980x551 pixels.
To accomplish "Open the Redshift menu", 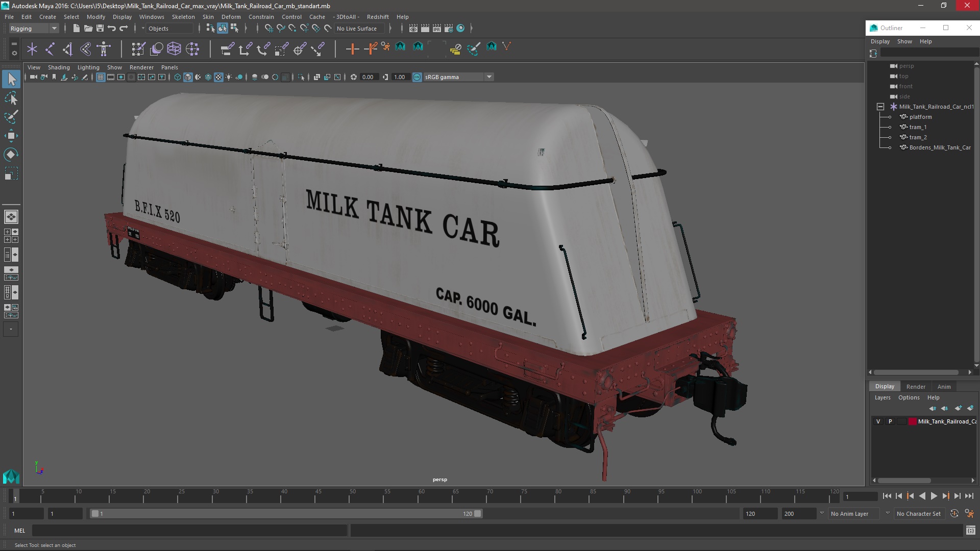I will point(378,17).
